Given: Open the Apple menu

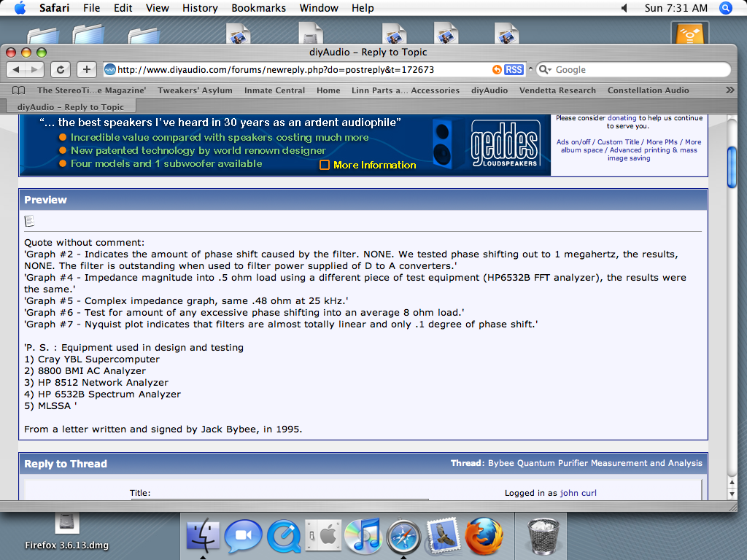Looking at the screenshot, I should (20, 7).
